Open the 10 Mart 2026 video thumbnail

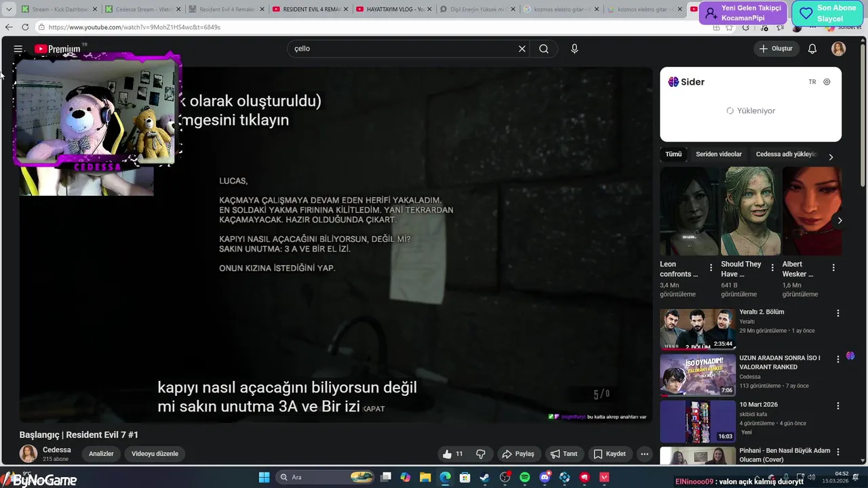[698, 422]
